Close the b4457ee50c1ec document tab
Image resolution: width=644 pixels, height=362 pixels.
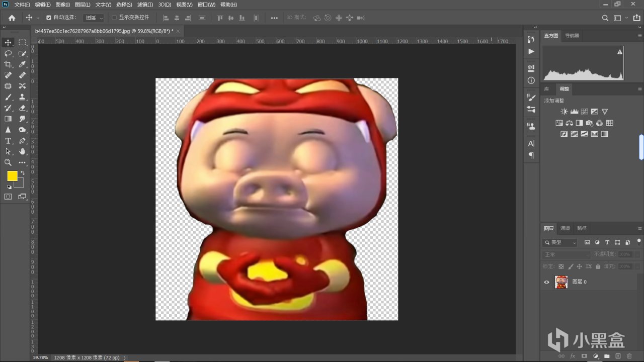[178, 31]
